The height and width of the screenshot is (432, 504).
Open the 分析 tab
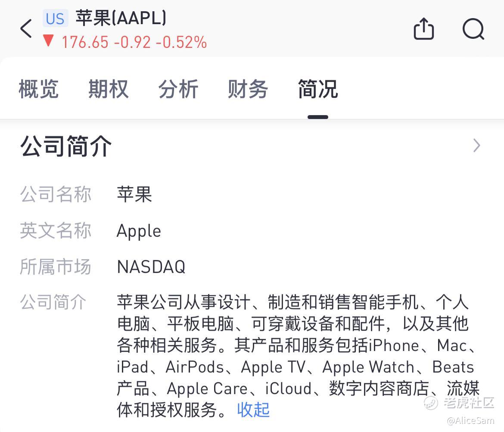tap(178, 89)
